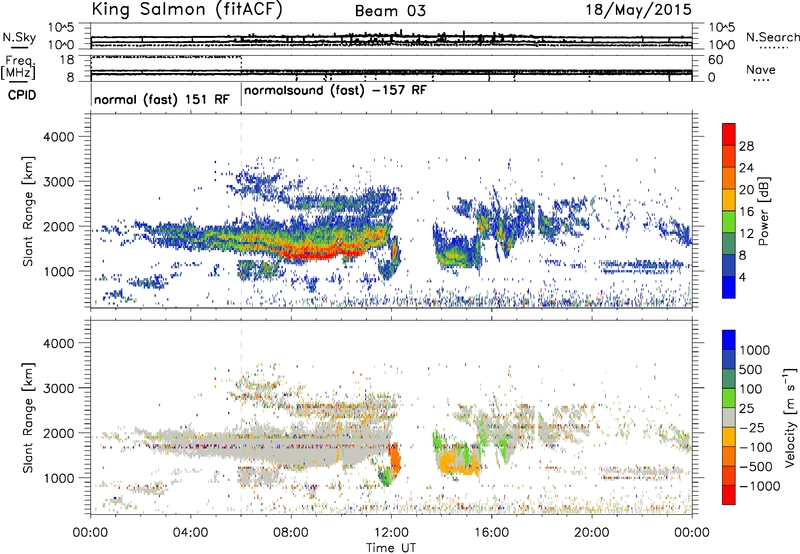Click the '60' tick on the Nave axis
The height and width of the screenshot is (554, 800).
click(715, 60)
